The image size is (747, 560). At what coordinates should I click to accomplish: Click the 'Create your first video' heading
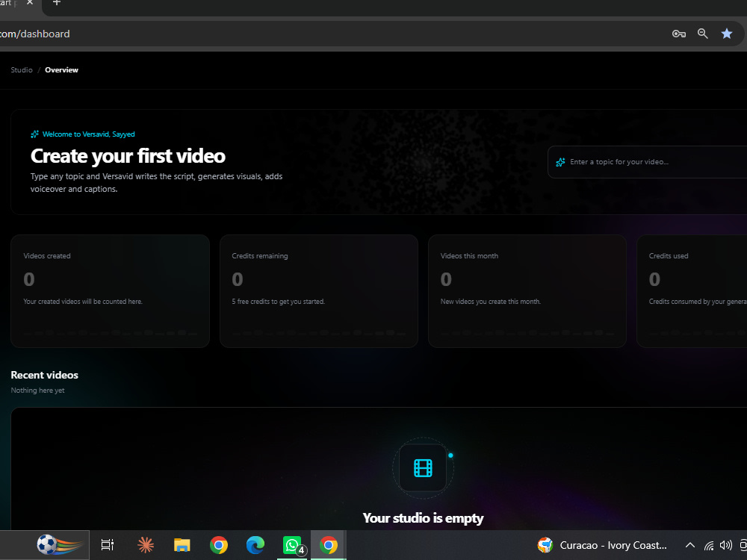pos(128,156)
